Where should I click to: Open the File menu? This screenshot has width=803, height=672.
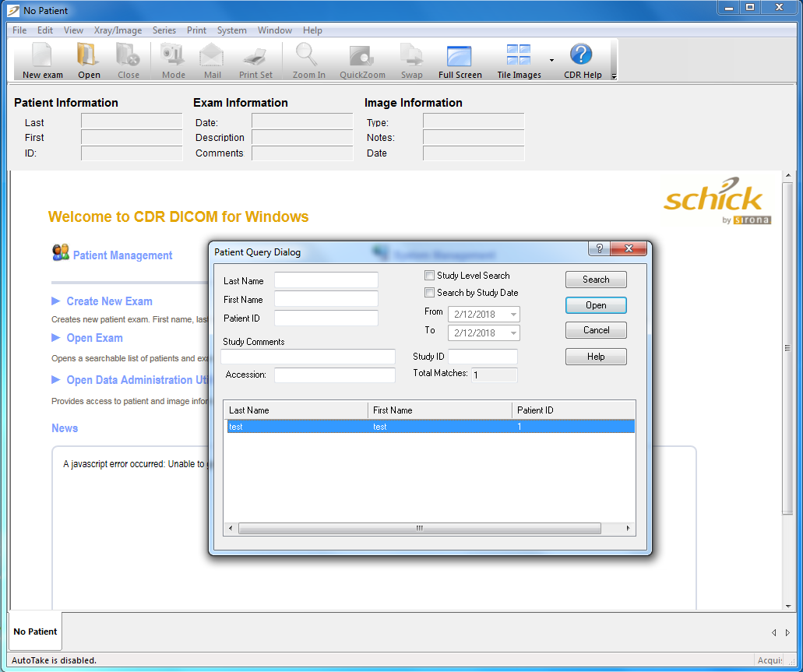coord(19,30)
